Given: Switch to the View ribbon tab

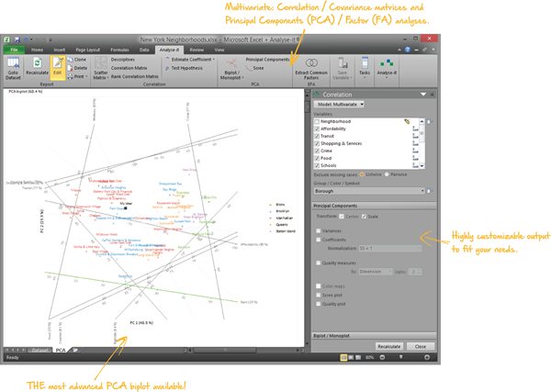Looking at the screenshot, I should 219,50.
